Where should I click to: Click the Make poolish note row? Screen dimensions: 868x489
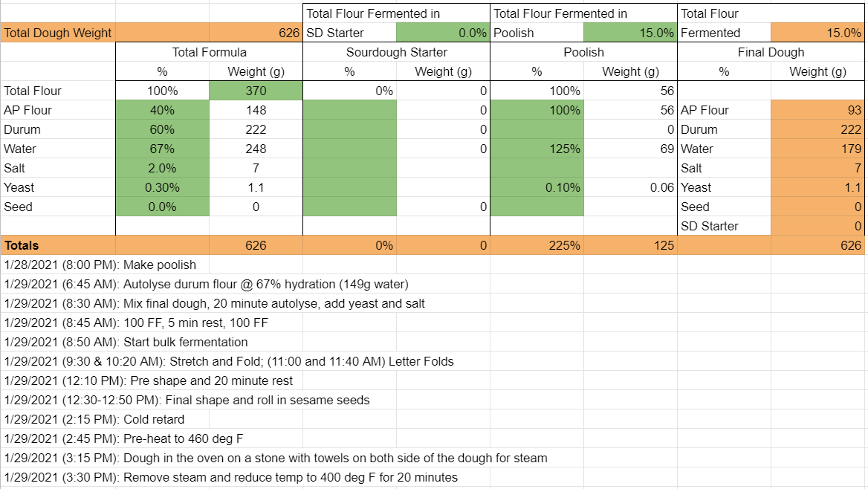[100, 265]
